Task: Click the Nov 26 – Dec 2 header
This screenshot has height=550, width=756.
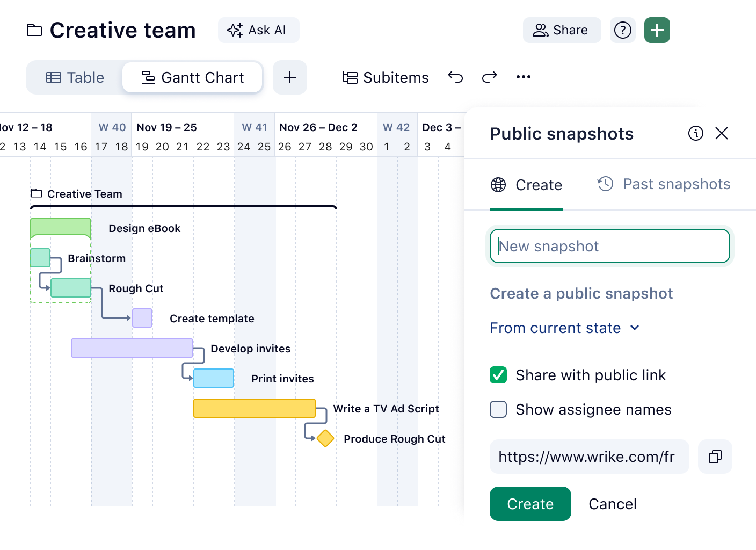Action: tap(318, 127)
